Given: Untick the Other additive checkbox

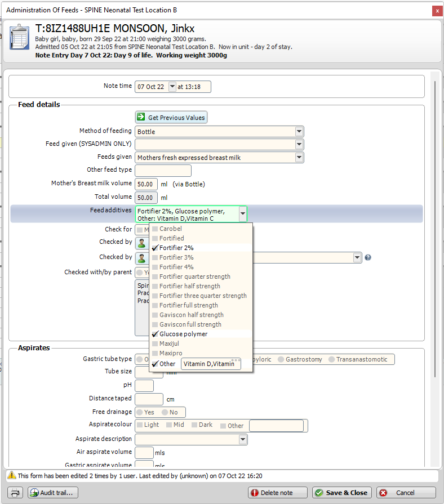Looking at the screenshot, I should pos(155,364).
